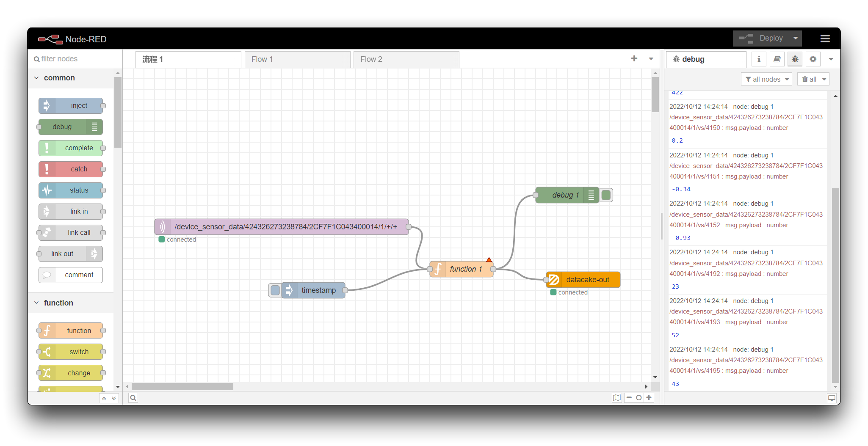Screen dimensions: 868x446
Task: Select the complete node in palette
Action: [71, 148]
